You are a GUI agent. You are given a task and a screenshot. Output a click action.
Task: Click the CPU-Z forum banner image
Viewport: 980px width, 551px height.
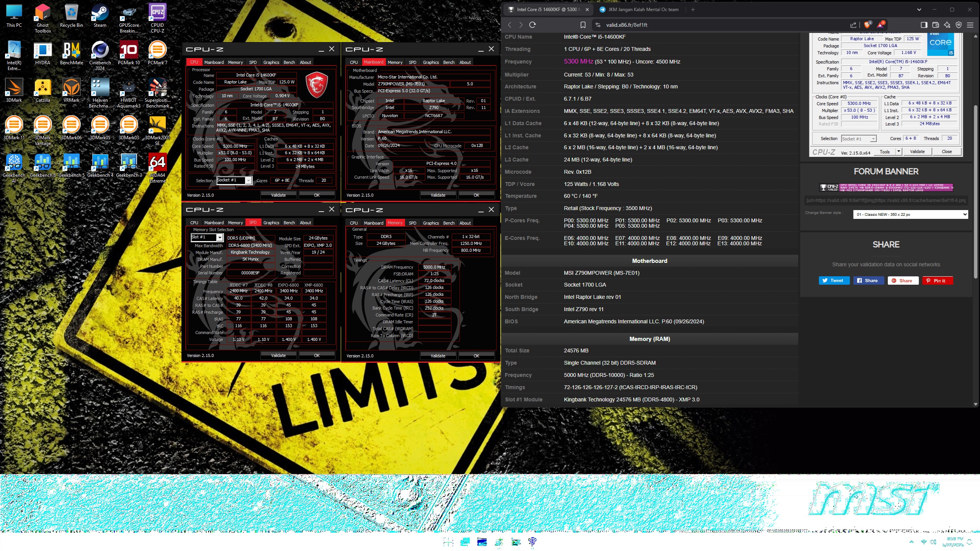886,187
